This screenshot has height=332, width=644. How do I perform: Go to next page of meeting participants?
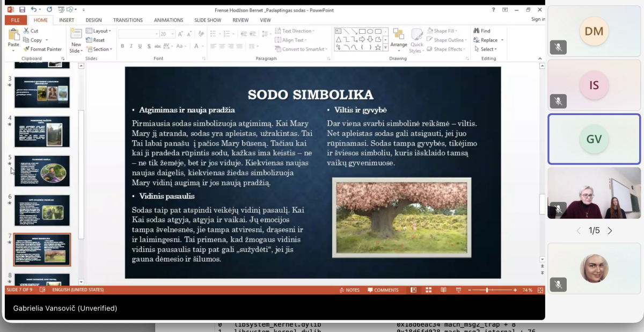coord(610,230)
